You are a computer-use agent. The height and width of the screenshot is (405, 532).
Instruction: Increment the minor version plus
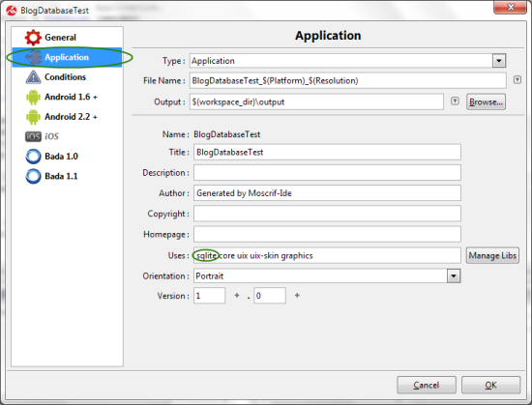pyautogui.click(x=297, y=296)
